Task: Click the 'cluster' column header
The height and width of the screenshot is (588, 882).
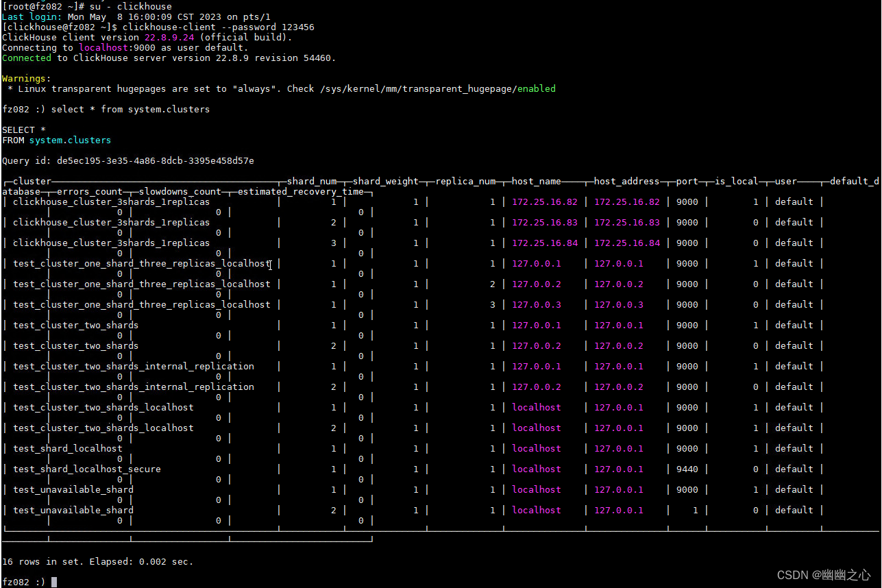Action: pos(32,181)
